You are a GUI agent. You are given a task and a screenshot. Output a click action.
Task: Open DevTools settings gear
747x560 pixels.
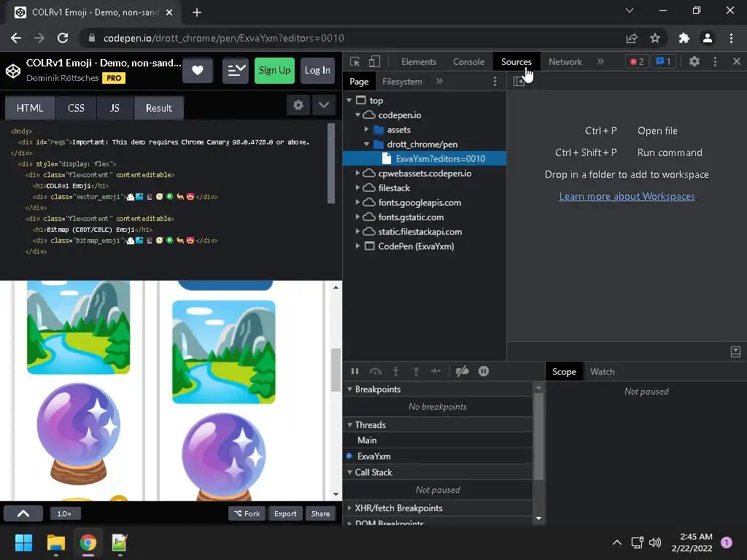(x=694, y=61)
